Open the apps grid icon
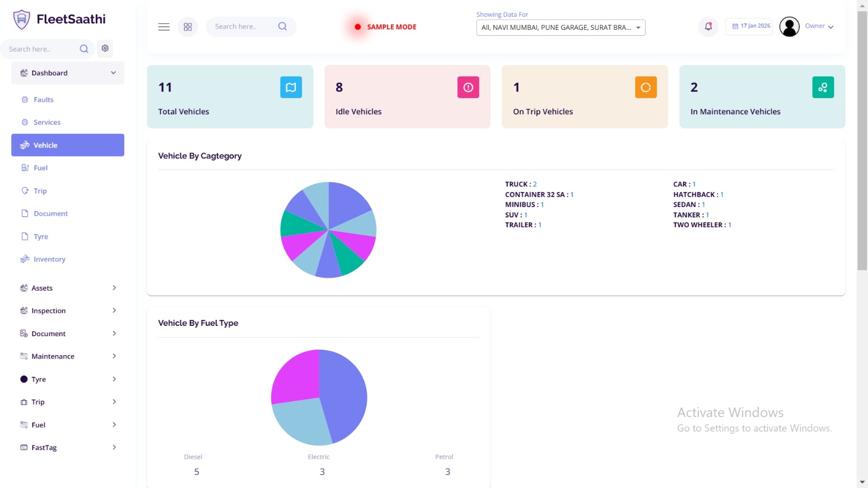 coord(188,27)
